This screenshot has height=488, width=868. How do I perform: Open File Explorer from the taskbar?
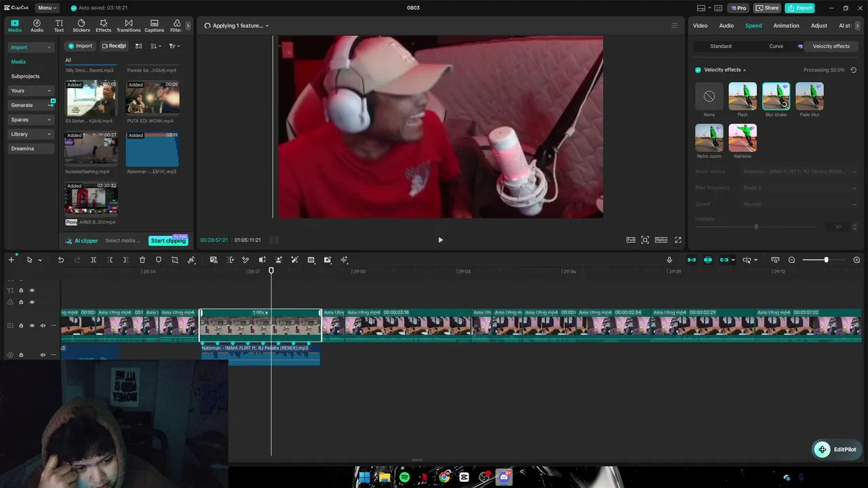coord(384,477)
